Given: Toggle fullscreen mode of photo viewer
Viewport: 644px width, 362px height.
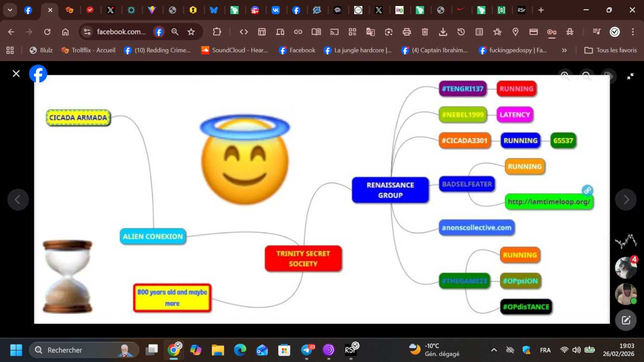Looking at the screenshot, I should point(630,76).
